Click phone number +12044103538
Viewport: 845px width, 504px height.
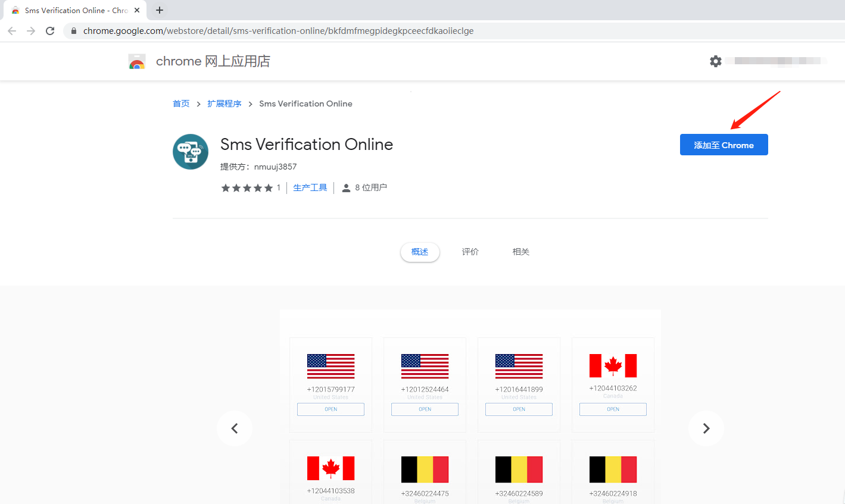tap(331, 491)
